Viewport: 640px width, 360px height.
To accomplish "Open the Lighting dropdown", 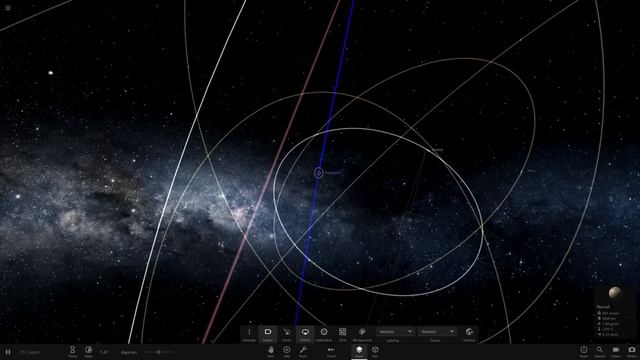I will coord(395,331).
